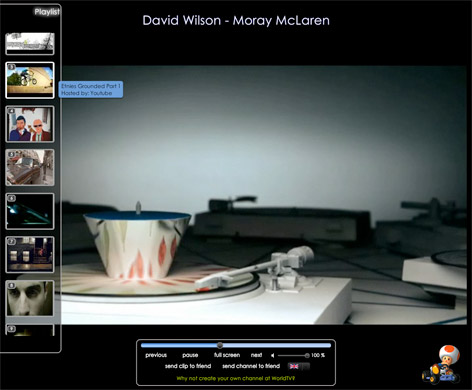Viewport: 472px width, 390px height.
Task: Click the volume slider knob
Action: coord(307,355)
